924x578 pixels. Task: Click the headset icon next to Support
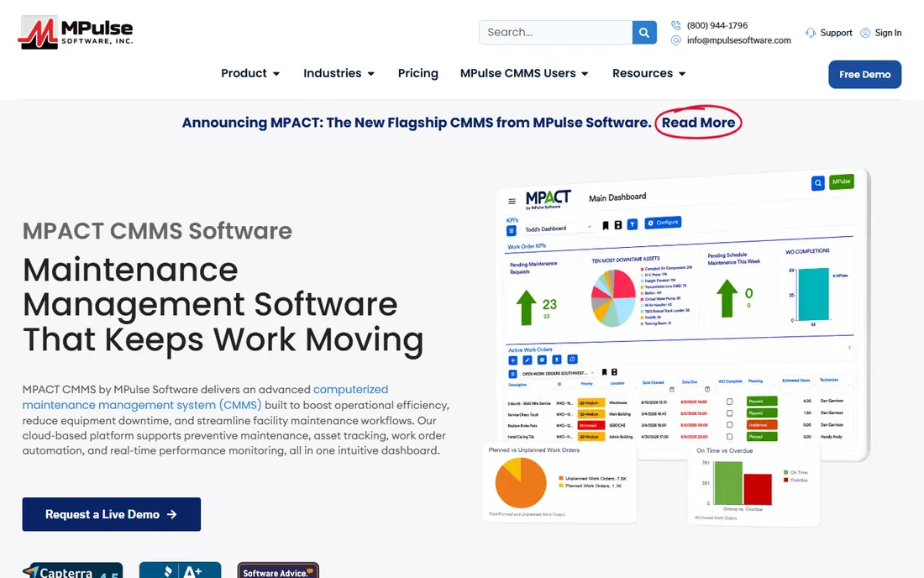coord(811,33)
